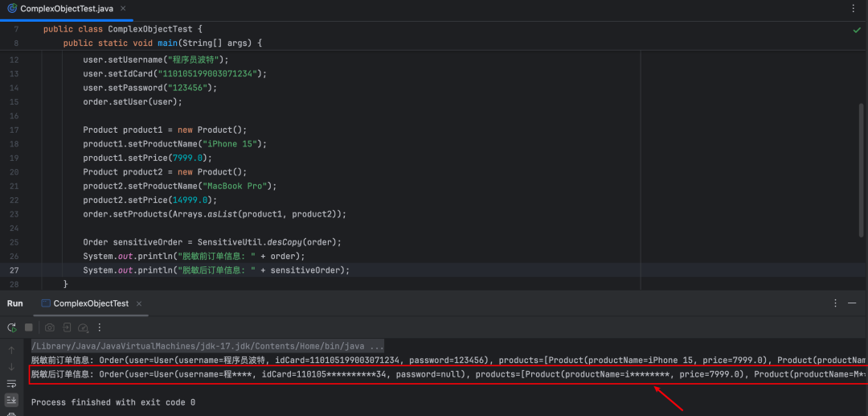Click the println line printing sensitiveOrder

[x=217, y=270]
